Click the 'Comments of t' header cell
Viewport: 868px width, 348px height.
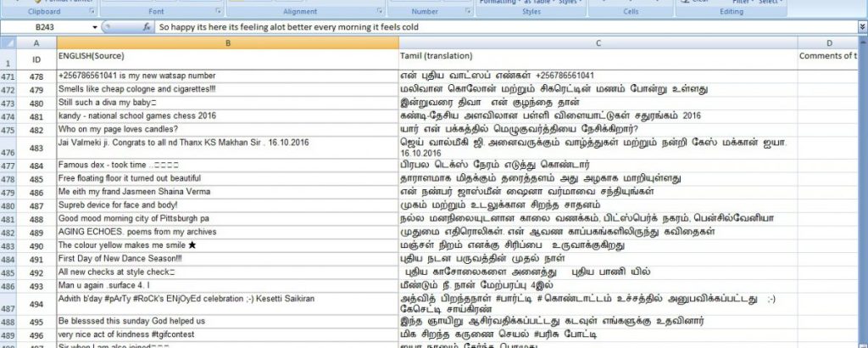(x=829, y=59)
